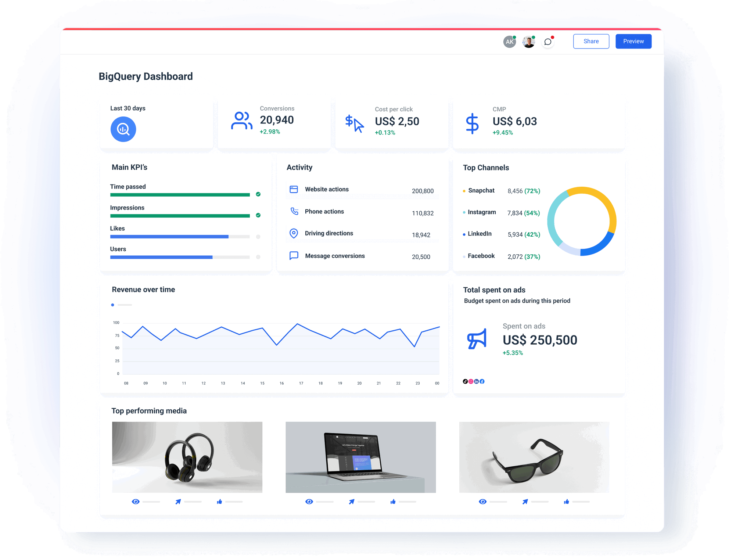Click the Conversions people icon

[x=241, y=121]
